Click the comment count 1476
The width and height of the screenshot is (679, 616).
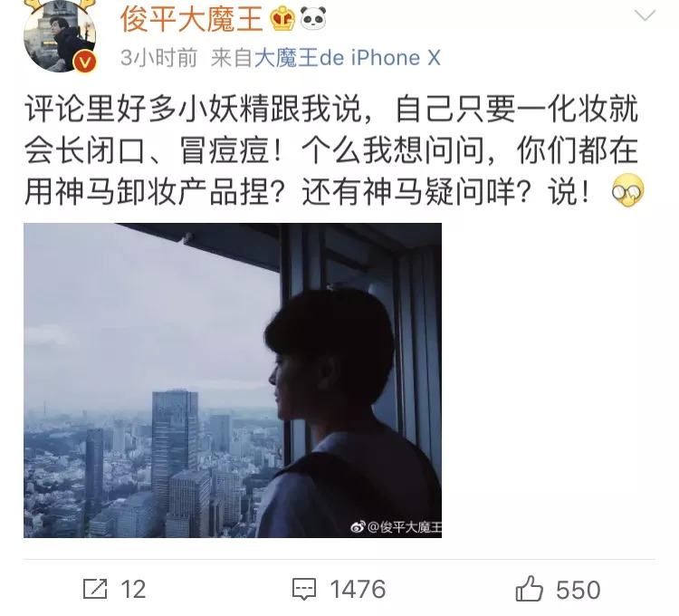[358, 590]
